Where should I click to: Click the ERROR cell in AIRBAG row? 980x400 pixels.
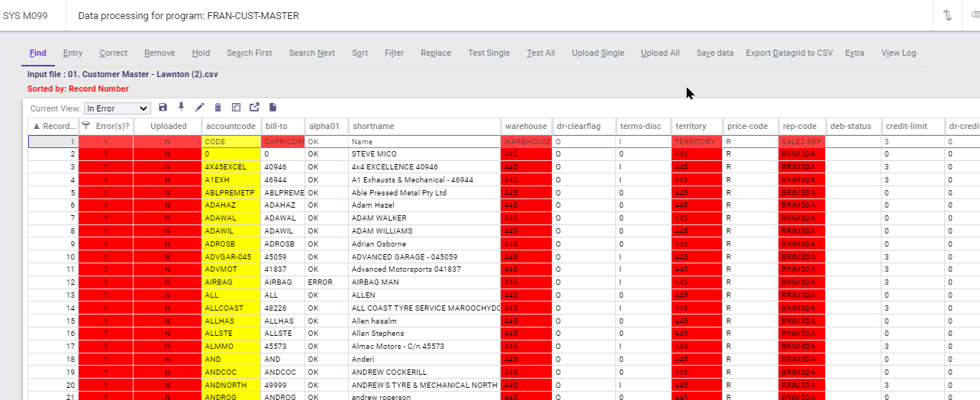click(326, 282)
